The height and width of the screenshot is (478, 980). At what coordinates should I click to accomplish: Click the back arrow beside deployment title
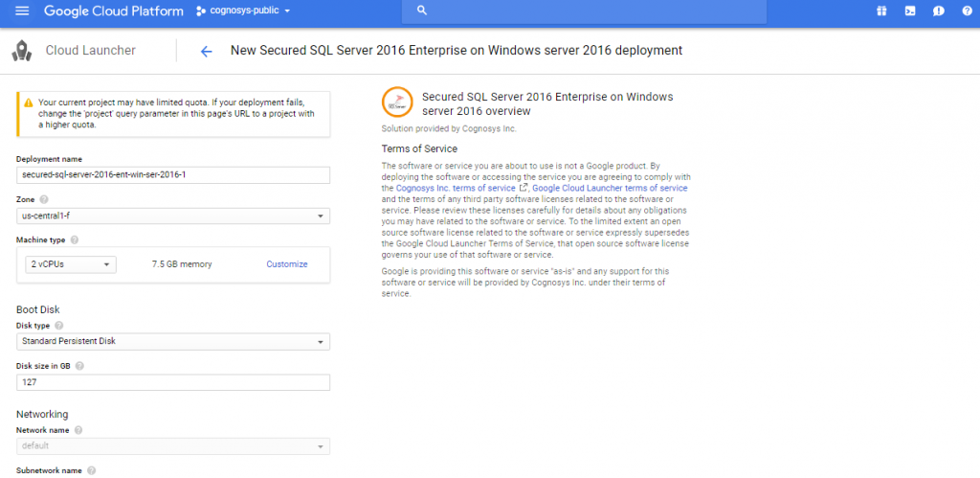(206, 51)
